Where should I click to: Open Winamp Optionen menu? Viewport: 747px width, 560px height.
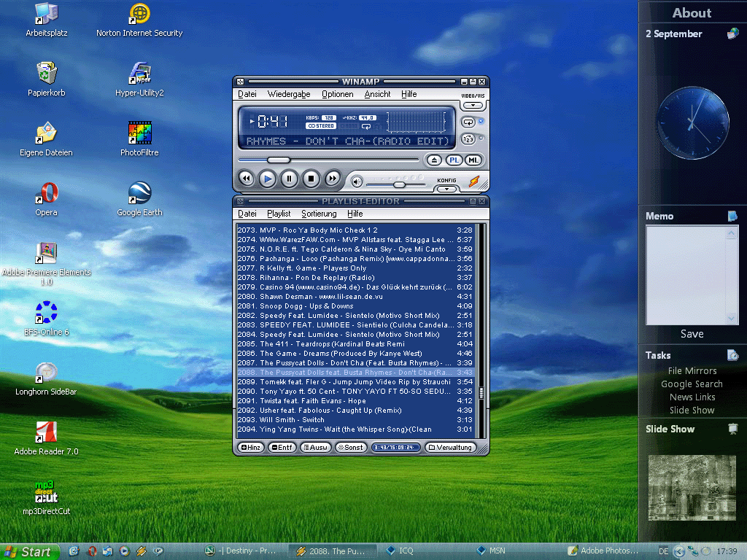point(337,94)
